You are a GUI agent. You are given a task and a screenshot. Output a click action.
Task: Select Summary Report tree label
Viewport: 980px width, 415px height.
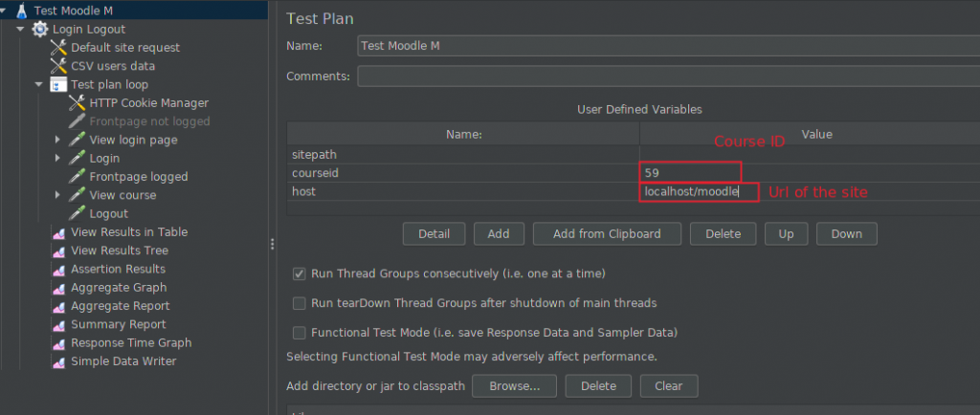click(x=118, y=324)
